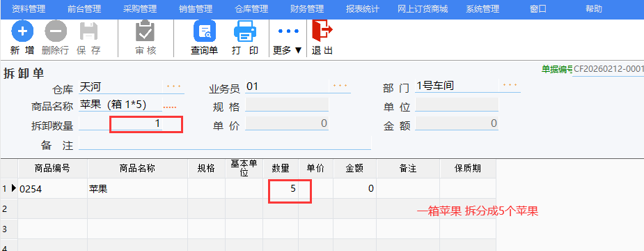Open the 报表统计 menu

(362, 9)
